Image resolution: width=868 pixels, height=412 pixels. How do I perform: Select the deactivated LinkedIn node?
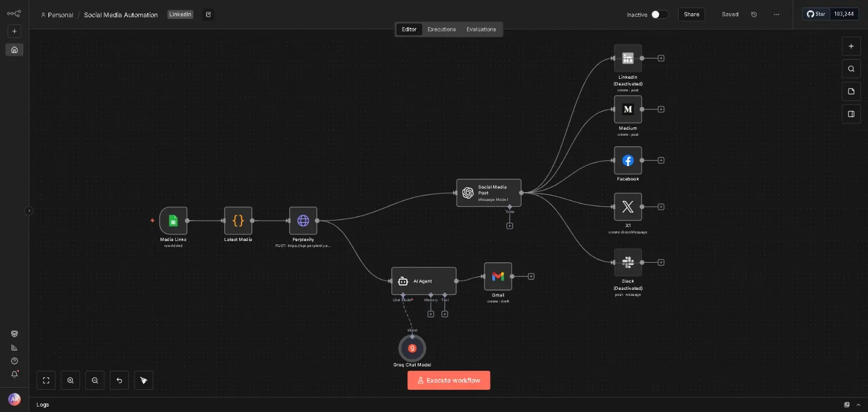pos(628,58)
